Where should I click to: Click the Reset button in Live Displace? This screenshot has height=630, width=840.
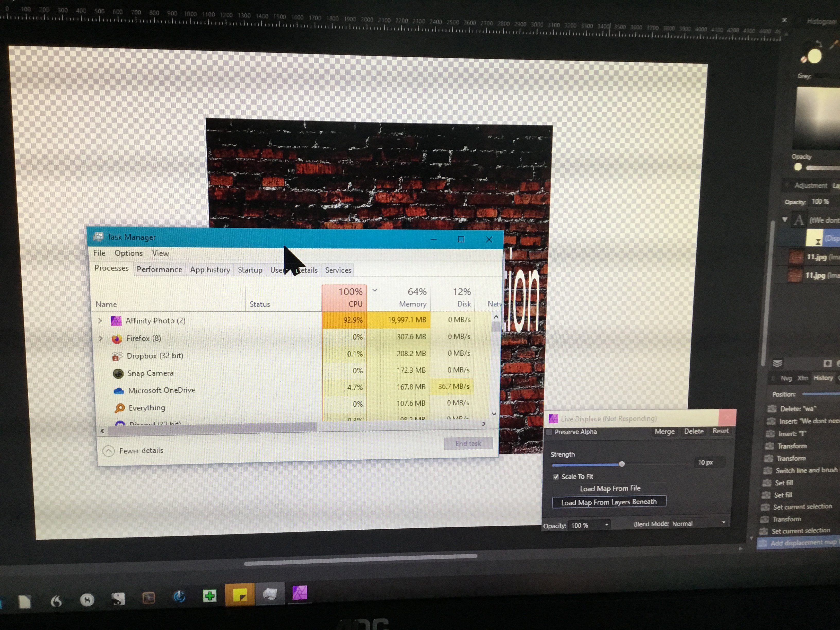pos(720,431)
